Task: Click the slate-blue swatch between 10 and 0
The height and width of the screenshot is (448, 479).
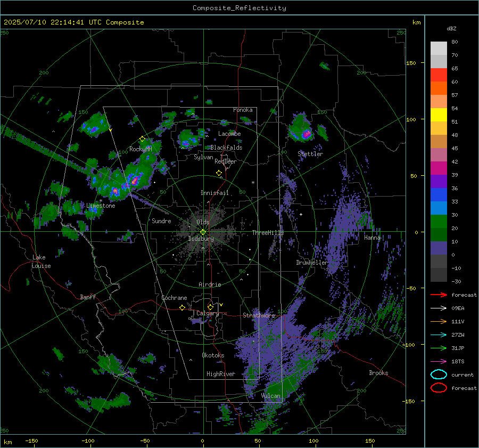Action: [439, 248]
